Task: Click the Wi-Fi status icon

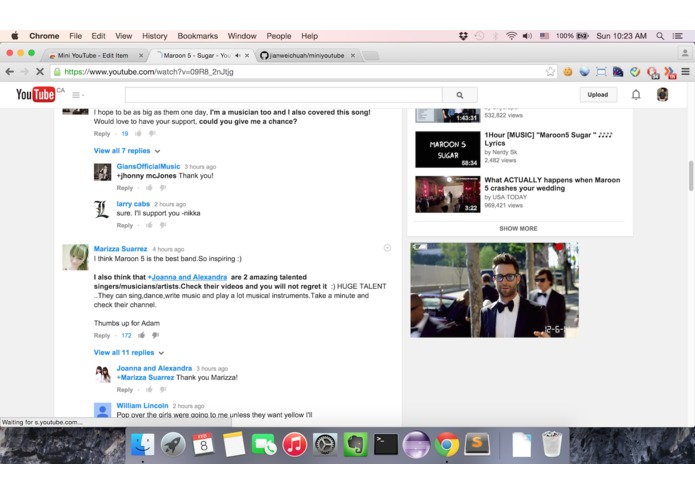Action: pos(511,36)
